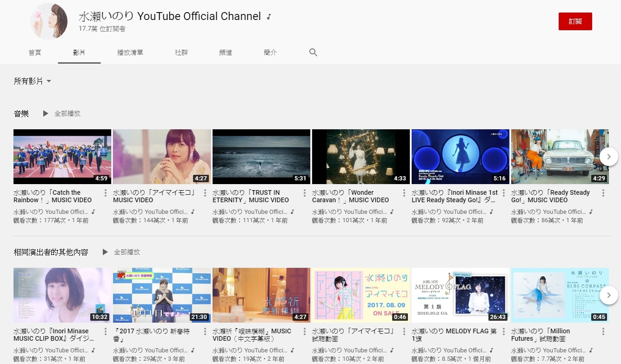Open options menu for Wonder Caravan video

pyautogui.click(x=404, y=193)
